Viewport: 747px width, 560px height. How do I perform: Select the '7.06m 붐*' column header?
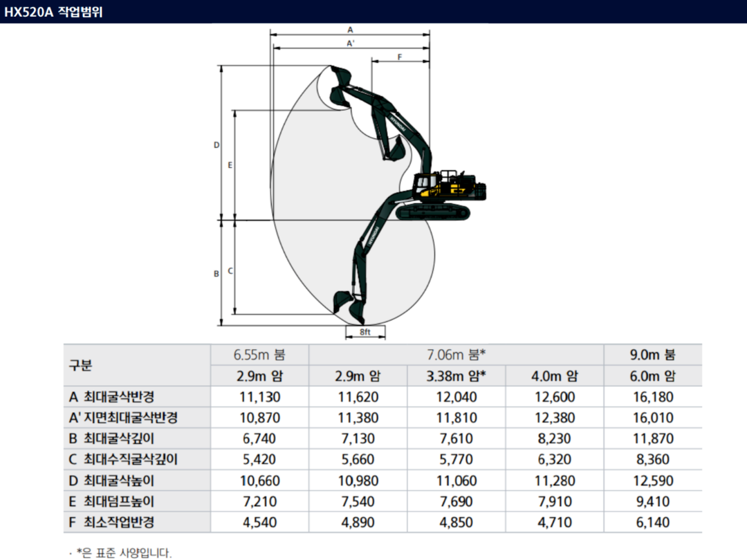[456, 355]
